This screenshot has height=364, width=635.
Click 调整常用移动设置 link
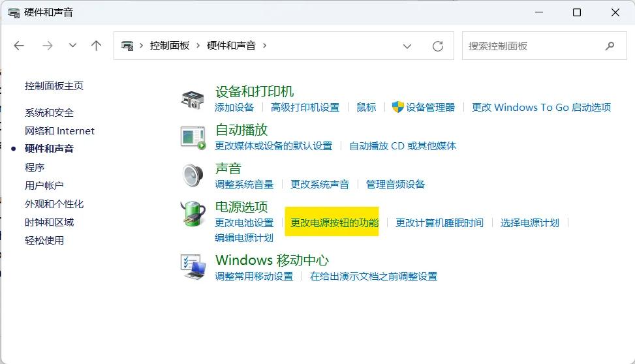pos(254,276)
